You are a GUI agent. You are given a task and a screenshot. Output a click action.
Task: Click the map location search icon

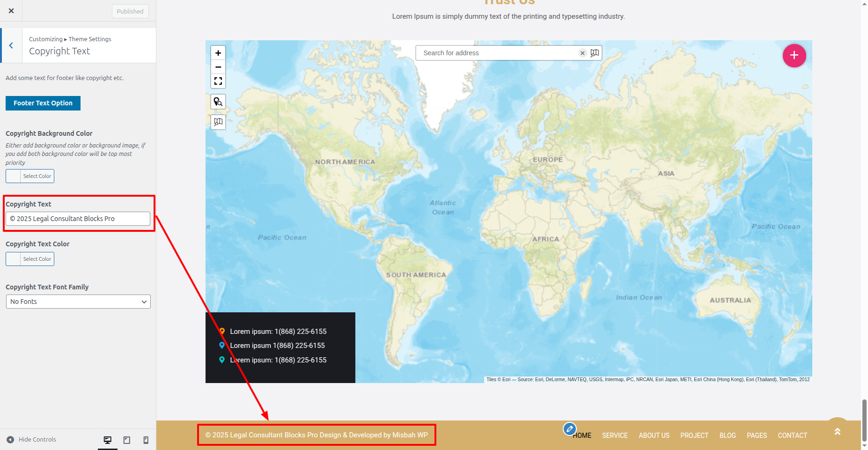tap(218, 102)
